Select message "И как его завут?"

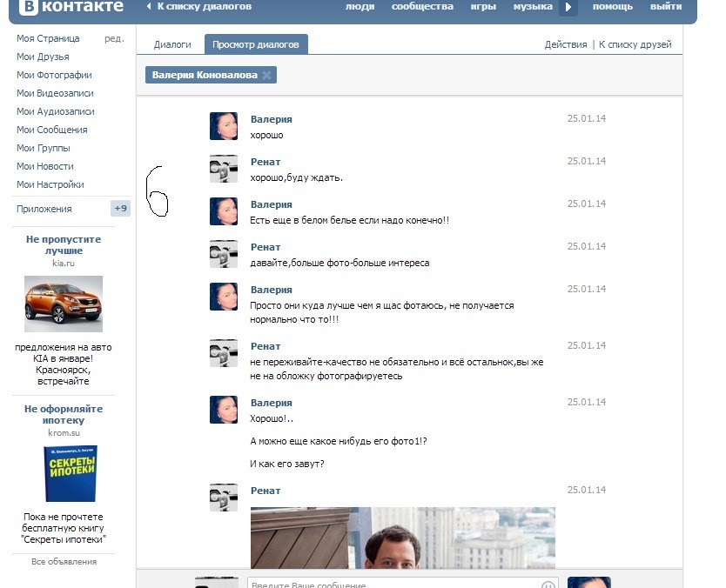click(x=287, y=464)
